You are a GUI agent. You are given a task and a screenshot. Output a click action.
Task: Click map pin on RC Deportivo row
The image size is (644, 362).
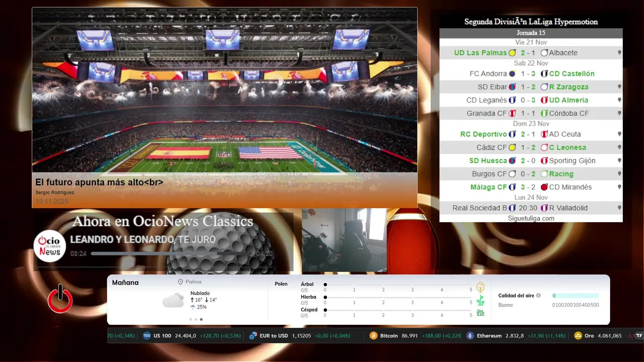pyautogui.click(x=619, y=134)
